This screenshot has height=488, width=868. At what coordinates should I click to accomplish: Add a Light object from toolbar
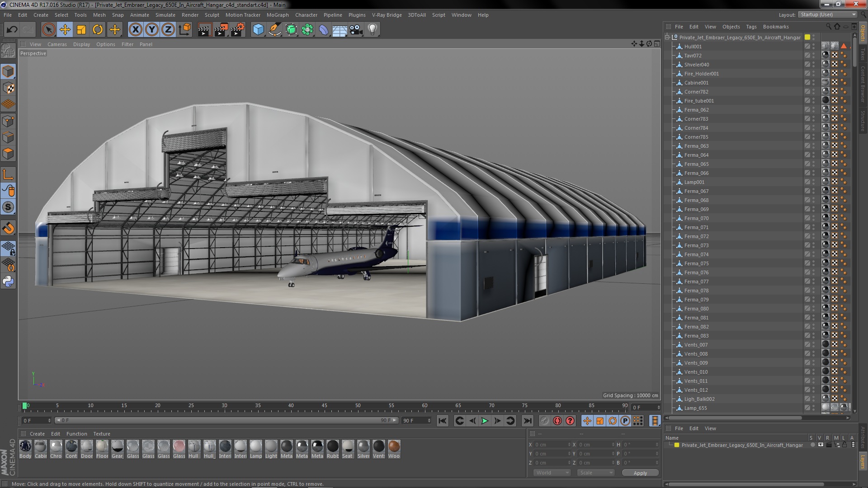[372, 30]
